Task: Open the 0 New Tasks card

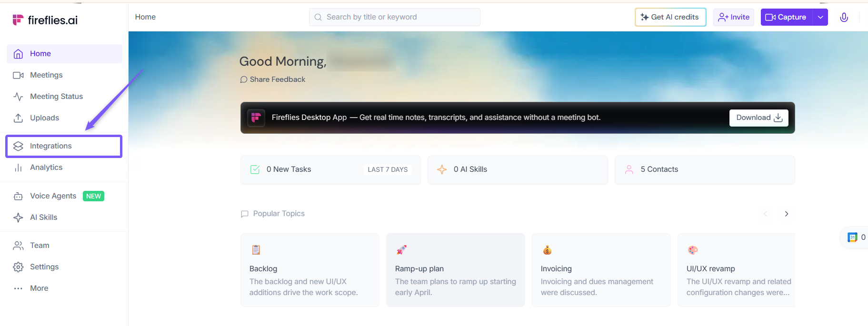Action: [330, 169]
